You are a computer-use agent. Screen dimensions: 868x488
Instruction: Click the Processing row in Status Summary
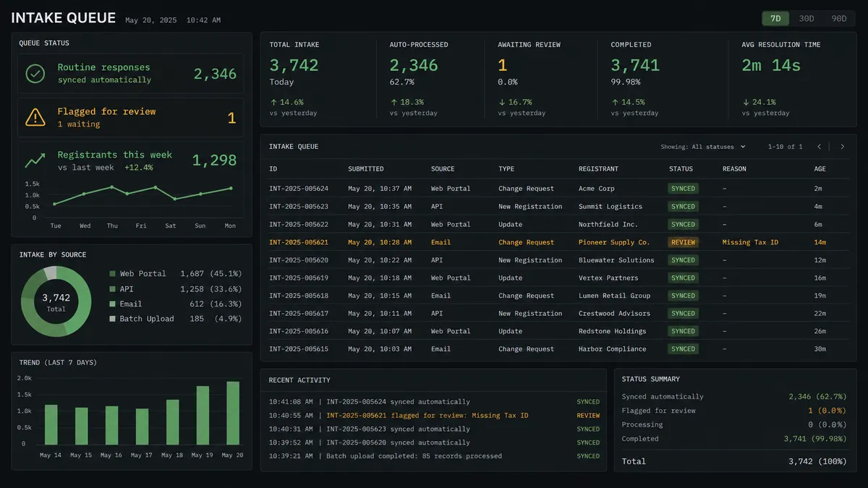(x=734, y=425)
